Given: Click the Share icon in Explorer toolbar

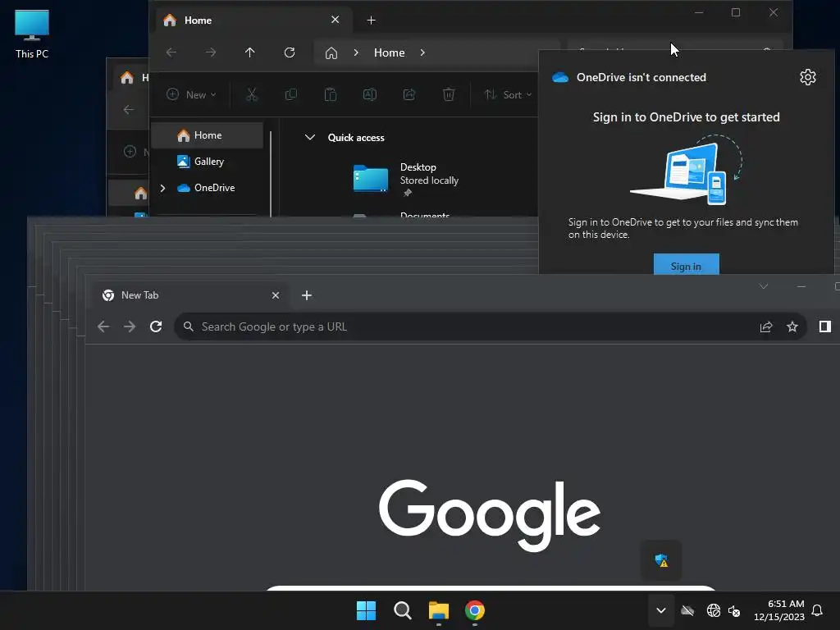Looking at the screenshot, I should pyautogui.click(x=409, y=95).
